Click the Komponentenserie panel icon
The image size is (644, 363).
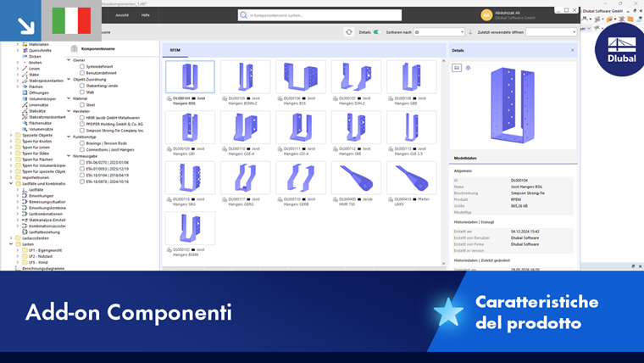(74, 49)
